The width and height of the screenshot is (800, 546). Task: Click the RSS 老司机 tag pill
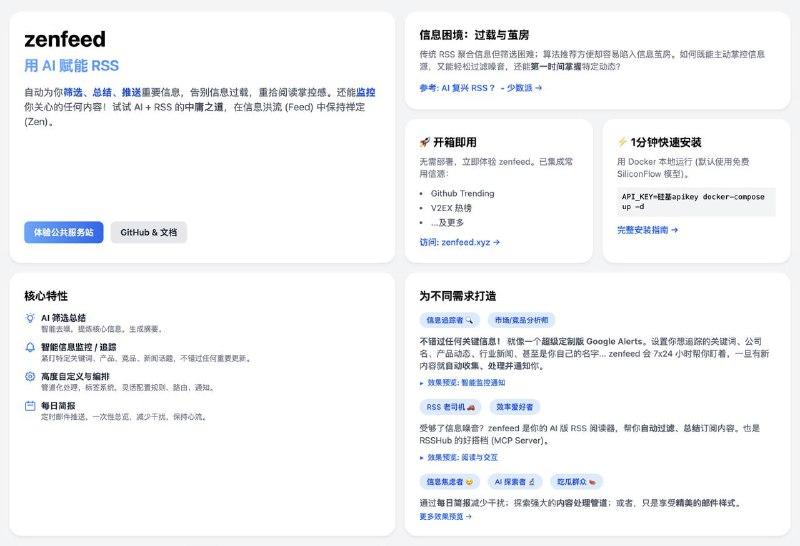(x=451, y=407)
